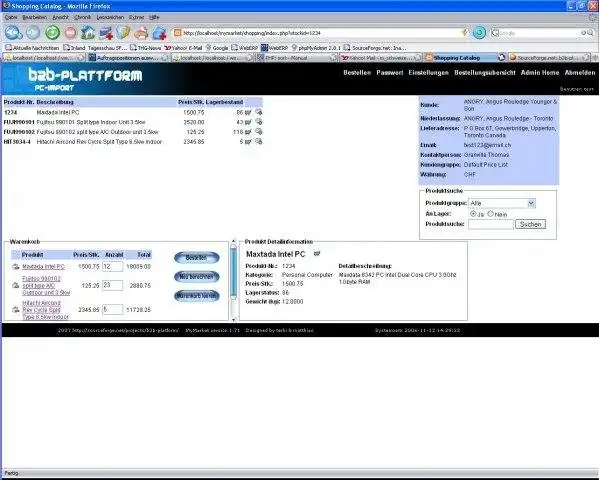The image size is (599, 480).
Task: Click the teal Go button beside address bar
Action: [479, 33]
